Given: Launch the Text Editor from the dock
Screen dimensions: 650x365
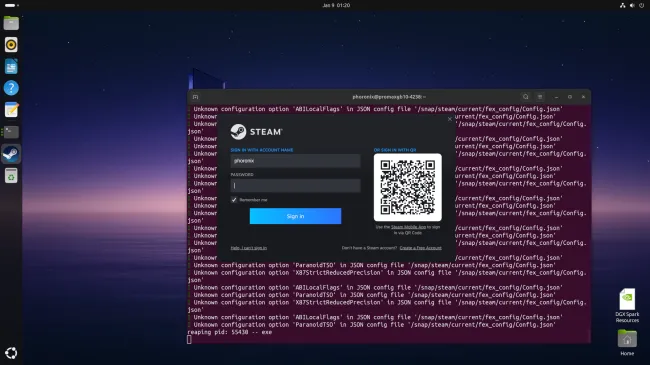Looking at the screenshot, I should (11, 110).
